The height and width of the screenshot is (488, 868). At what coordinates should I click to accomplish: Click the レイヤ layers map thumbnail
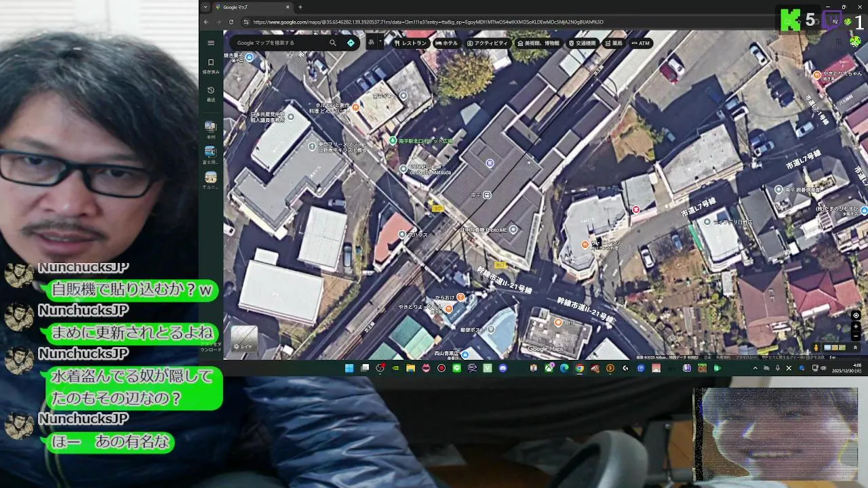[x=244, y=339]
